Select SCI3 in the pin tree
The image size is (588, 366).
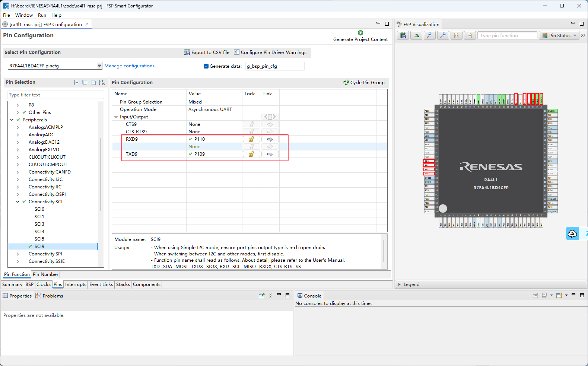(x=39, y=224)
